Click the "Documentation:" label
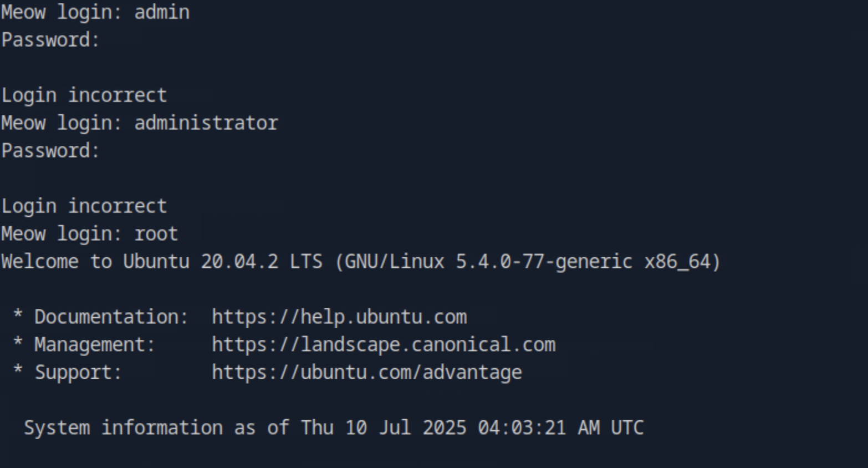This screenshot has height=468, width=868. [x=111, y=317]
